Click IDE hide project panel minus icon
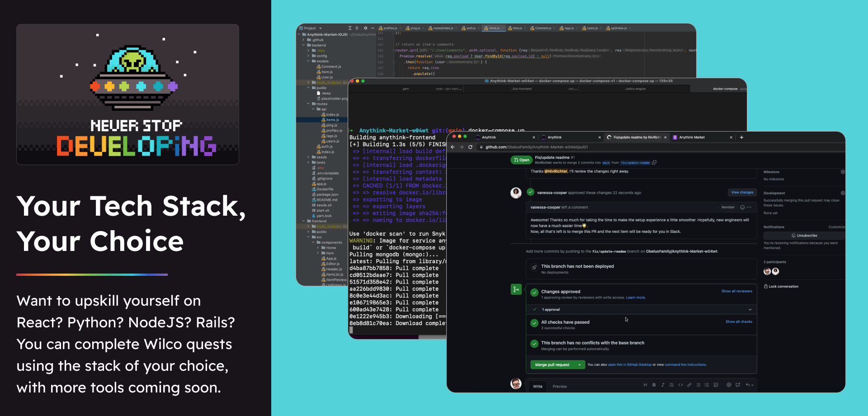The image size is (868, 416). click(x=373, y=28)
